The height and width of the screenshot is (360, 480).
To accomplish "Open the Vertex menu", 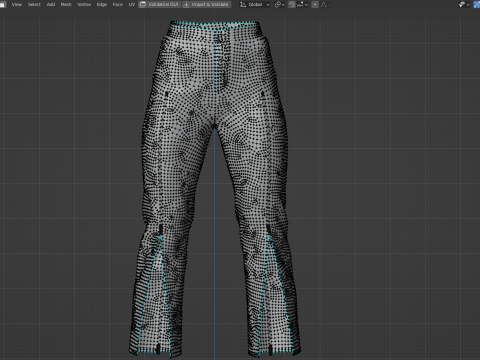I will tap(84, 4).
